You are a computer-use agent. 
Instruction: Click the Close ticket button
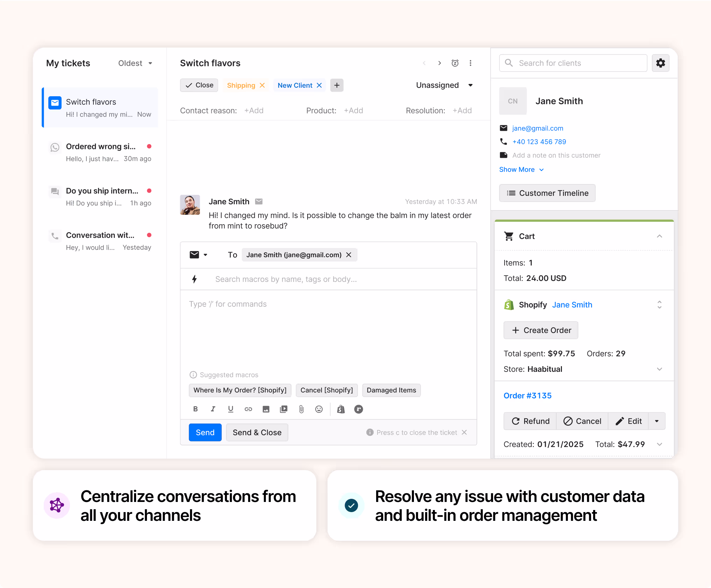click(x=199, y=85)
